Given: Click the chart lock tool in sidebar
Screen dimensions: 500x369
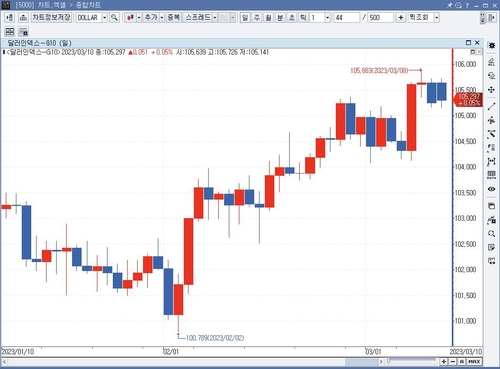Looking at the screenshot, I should (x=491, y=220).
